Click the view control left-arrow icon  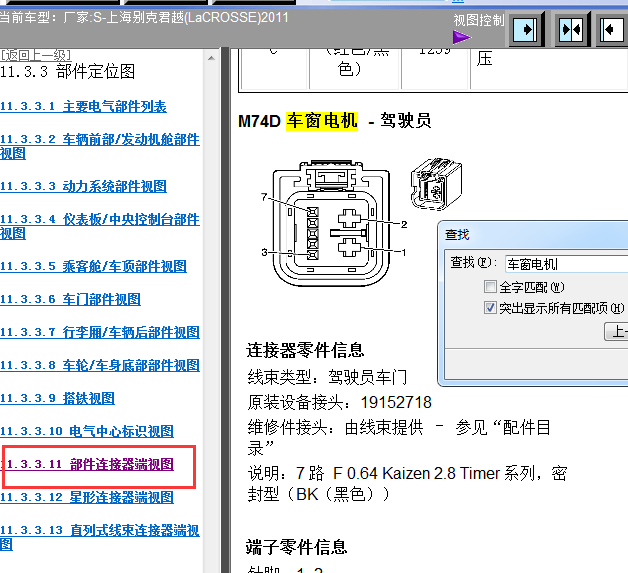(612, 29)
